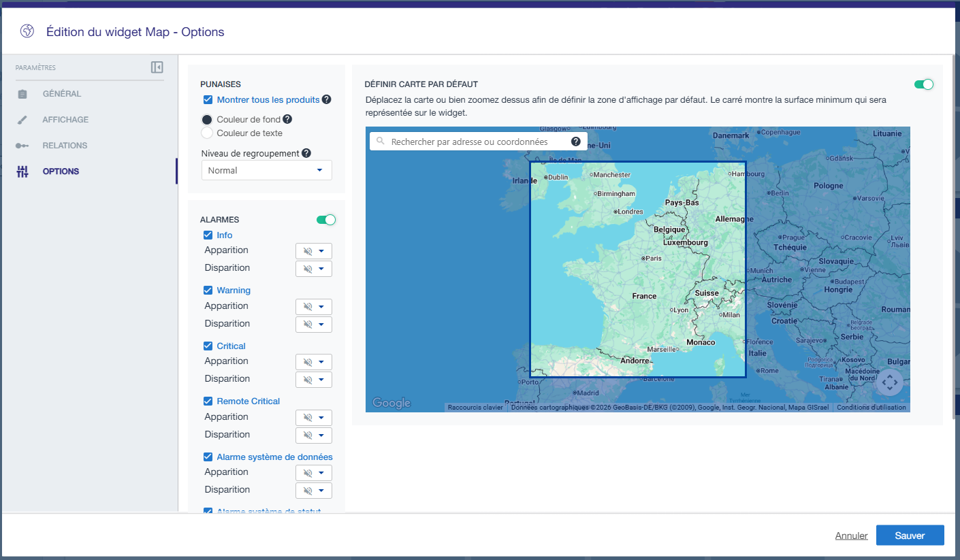
Task: Click the Varsovie label on the map
Action: pyautogui.click(x=869, y=199)
